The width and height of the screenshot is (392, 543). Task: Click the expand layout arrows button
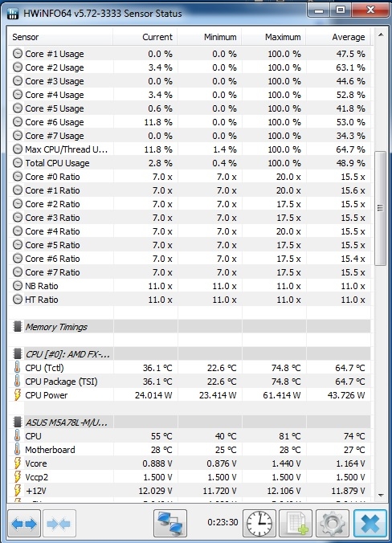pos(24,524)
